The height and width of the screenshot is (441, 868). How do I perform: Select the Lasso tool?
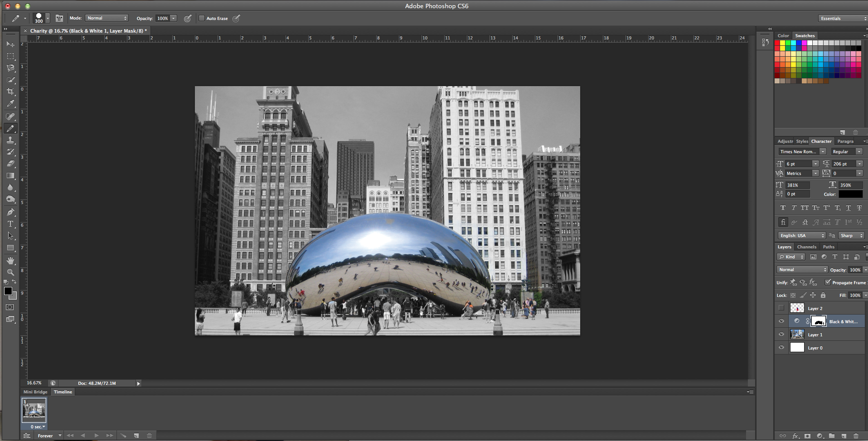pos(10,68)
